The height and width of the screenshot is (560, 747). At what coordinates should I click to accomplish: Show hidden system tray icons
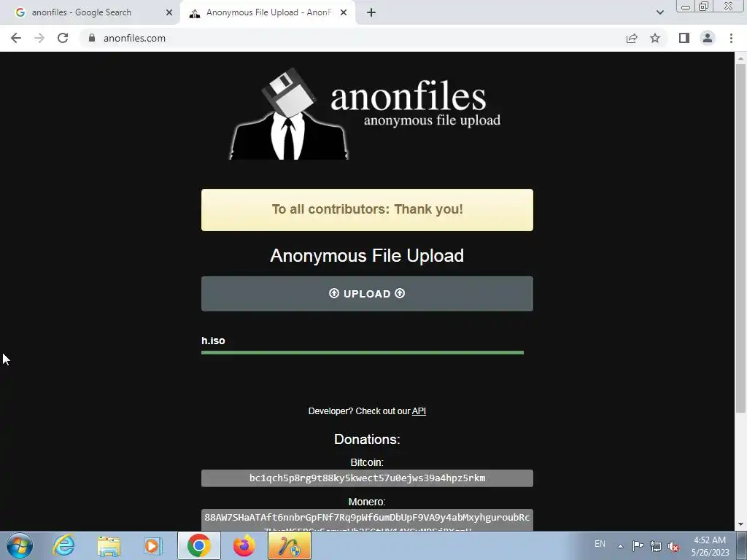tap(620, 546)
